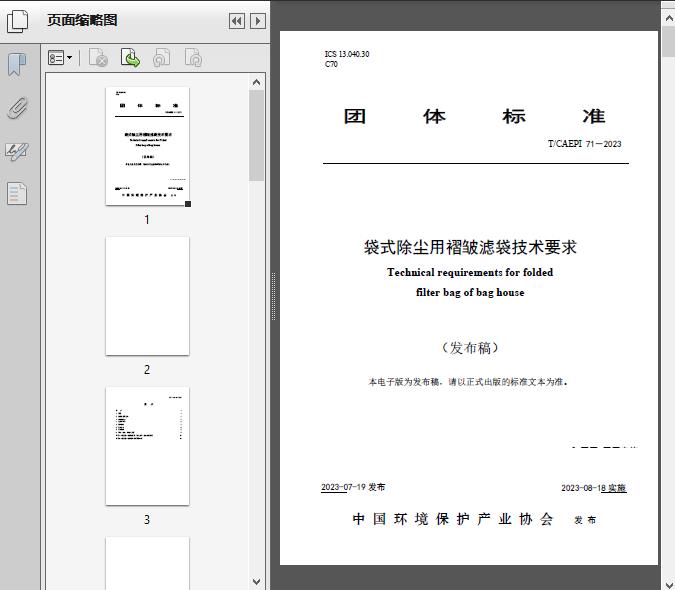The height and width of the screenshot is (590, 675).
Task: Click the document view scroll-up arrow
Action: 669,18
